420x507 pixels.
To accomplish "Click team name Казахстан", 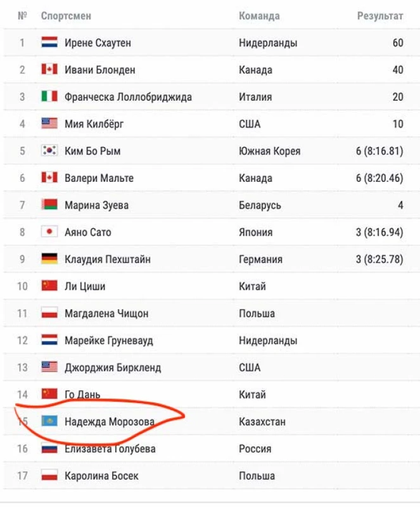I will click(262, 421).
